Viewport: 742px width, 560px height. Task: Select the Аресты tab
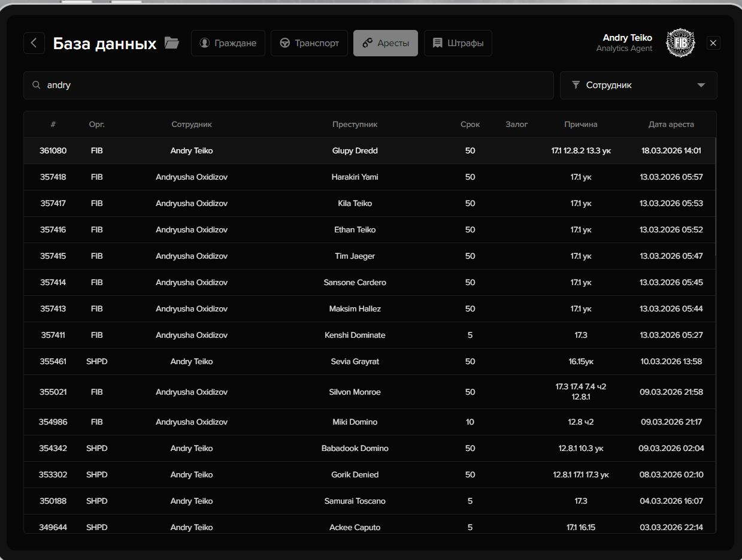pos(386,43)
